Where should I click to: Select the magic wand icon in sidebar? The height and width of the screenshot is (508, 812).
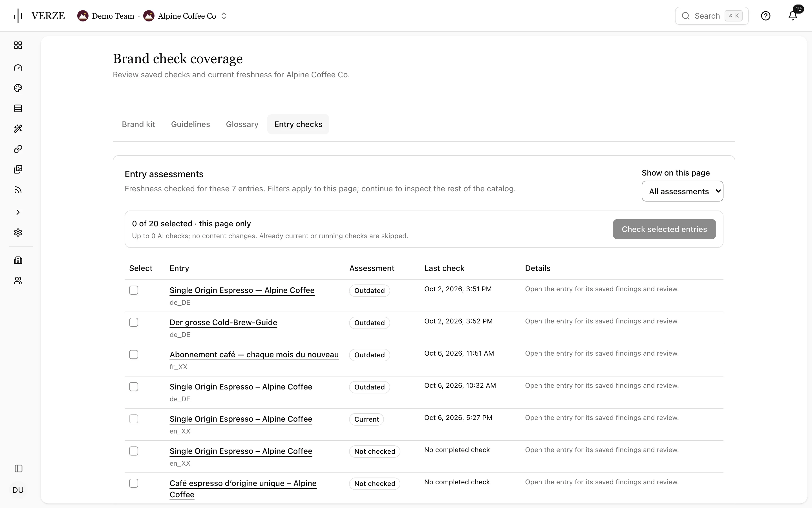[18, 129]
